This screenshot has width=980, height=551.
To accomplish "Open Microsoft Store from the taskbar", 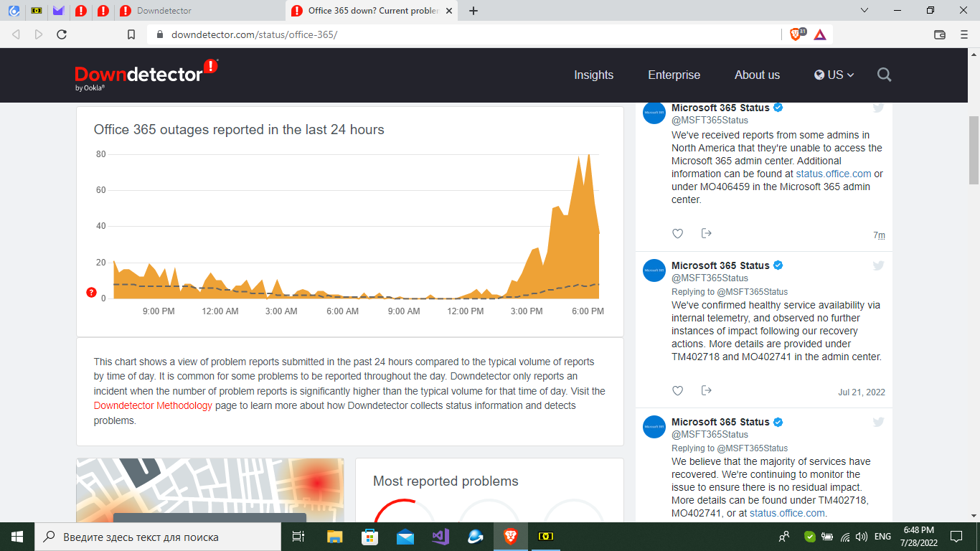I will coord(369,536).
